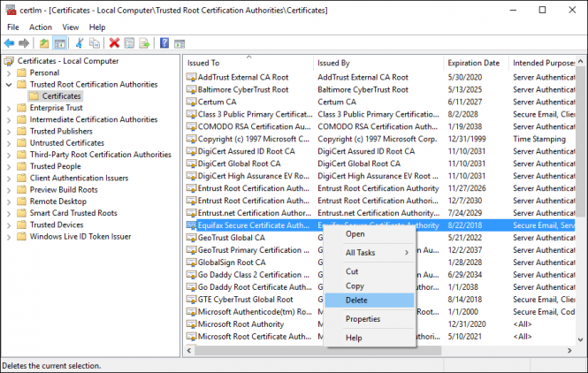Select the COMODO RSA Certification Au... row
Screen dimensions: 588x373
380,126
